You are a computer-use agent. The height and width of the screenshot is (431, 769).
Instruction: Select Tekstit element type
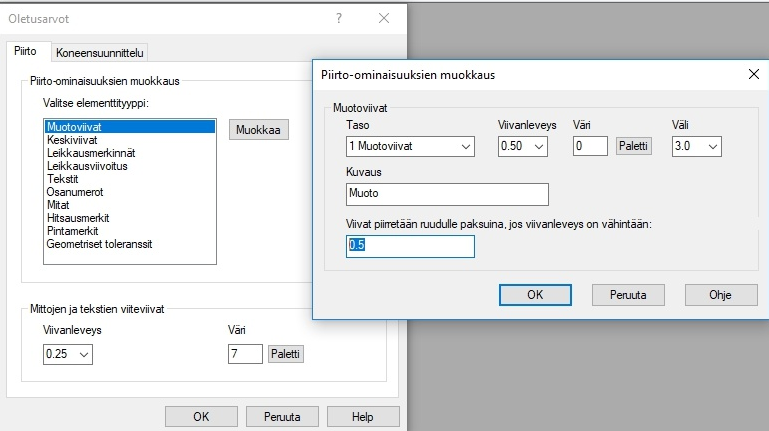click(x=64, y=179)
